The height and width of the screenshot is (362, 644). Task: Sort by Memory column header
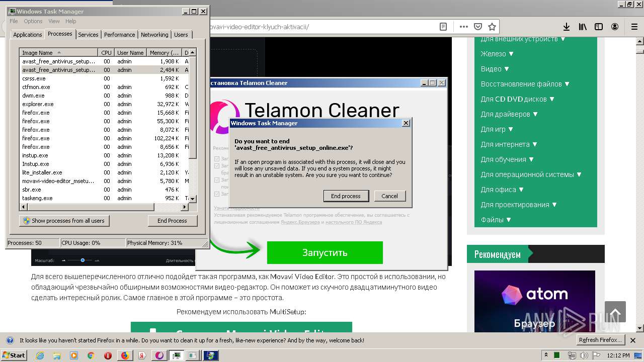[x=164, y=52]
